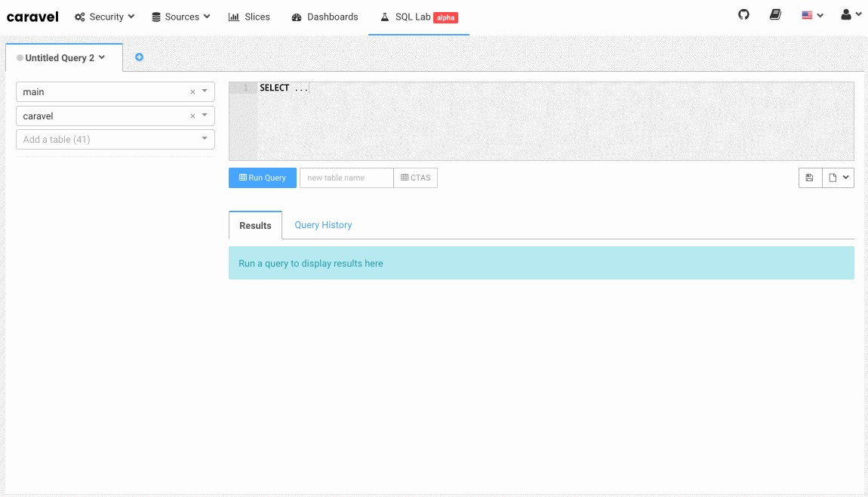
Task: Click the CTAS button
Action: click(x=415, y=177)
